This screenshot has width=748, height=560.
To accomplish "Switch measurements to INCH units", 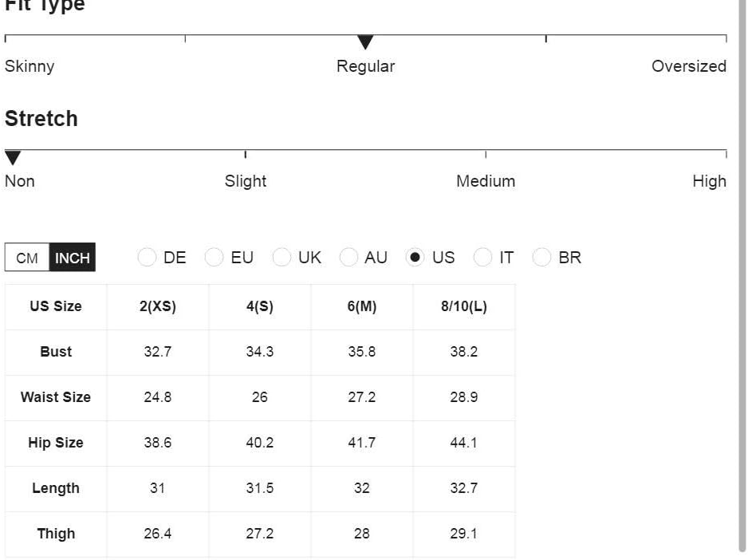I will (73, 258).
